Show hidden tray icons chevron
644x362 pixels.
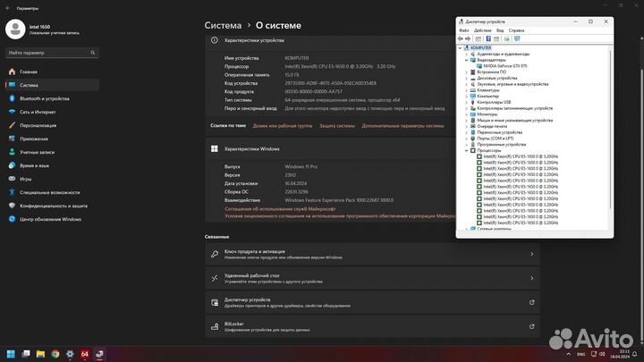(569, 354)
